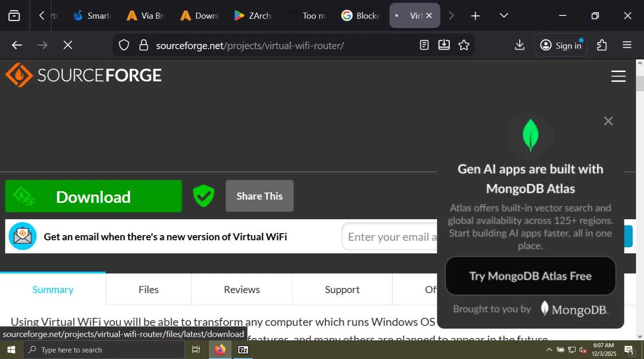Click the page scrollbar down arrow
This screenshot has height=359, width=644.
pos(640,336)
